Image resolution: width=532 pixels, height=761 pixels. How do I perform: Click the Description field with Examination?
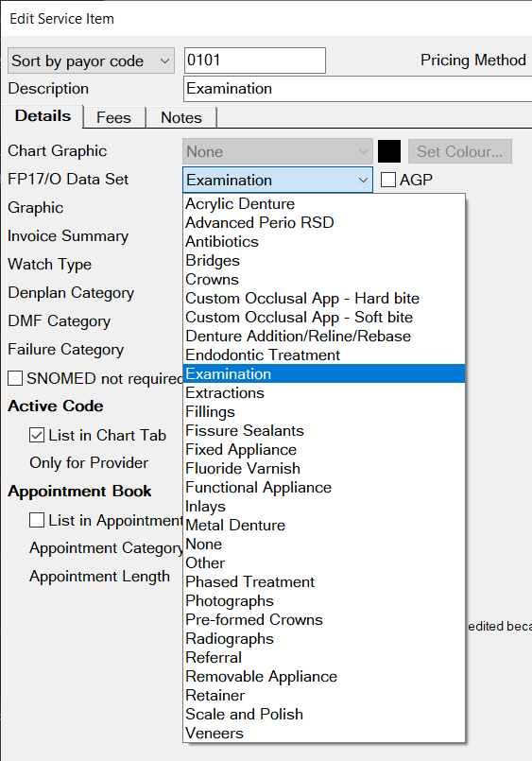tap(358, 89)
